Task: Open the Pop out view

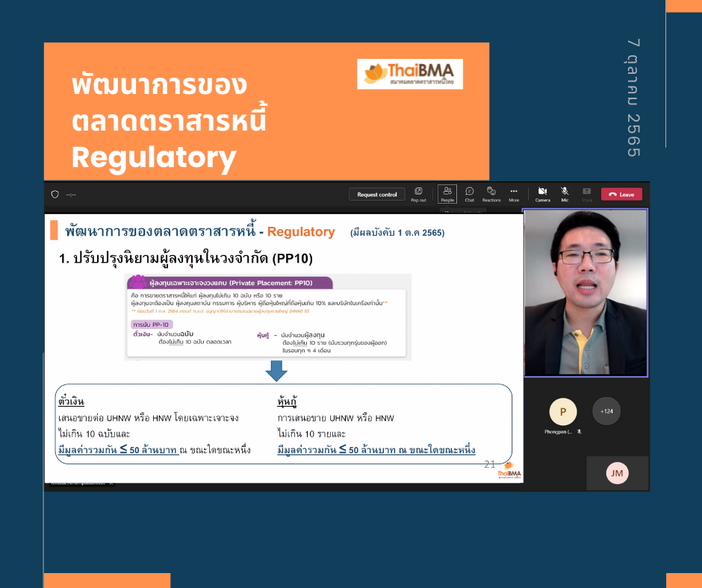Action: (x=418, y=194)
